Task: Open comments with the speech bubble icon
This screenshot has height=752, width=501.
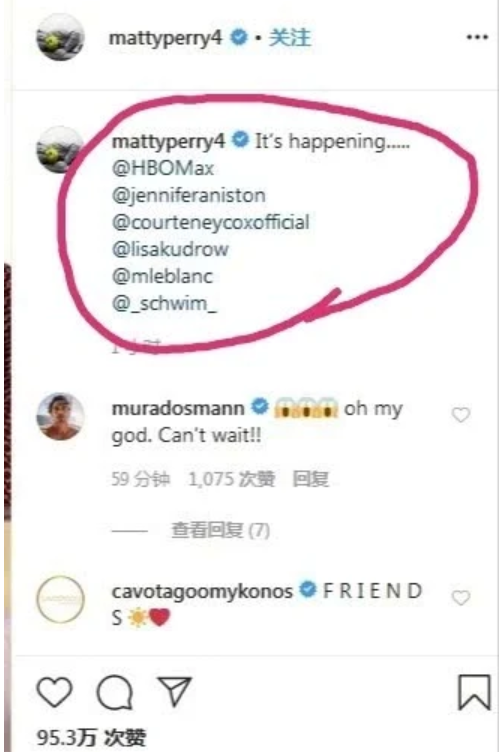Action: [115, 692]
